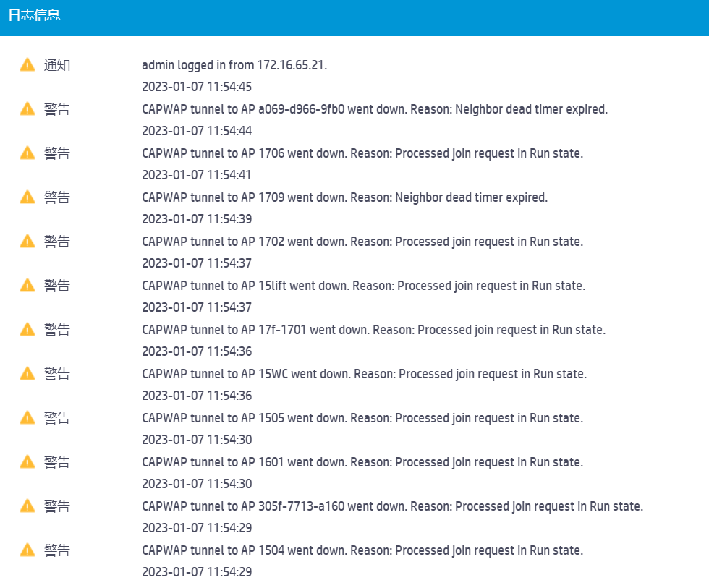The width and height of the screenshot is (709, 588).
Task: Open the AP 1709 neighbor dead timer message
Action: coord(344,197)
